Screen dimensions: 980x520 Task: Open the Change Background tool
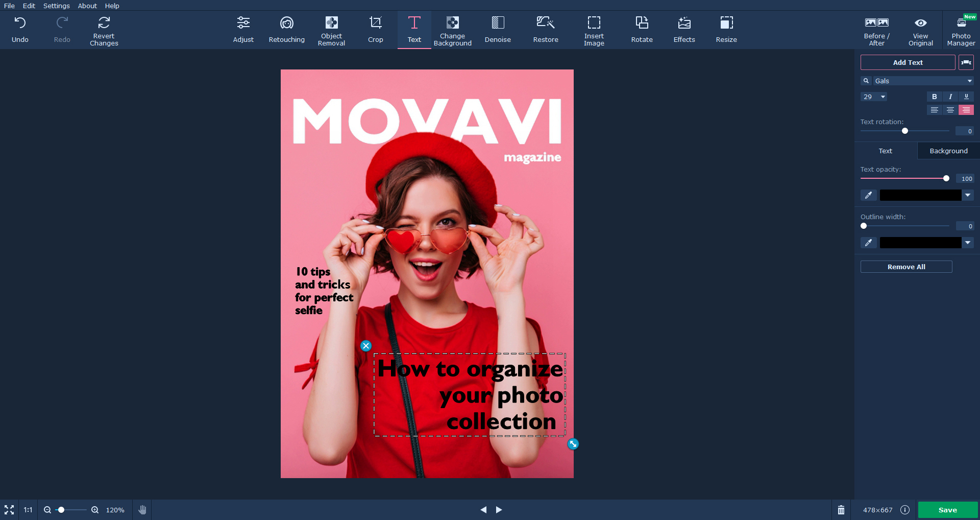tap(452, 30)
